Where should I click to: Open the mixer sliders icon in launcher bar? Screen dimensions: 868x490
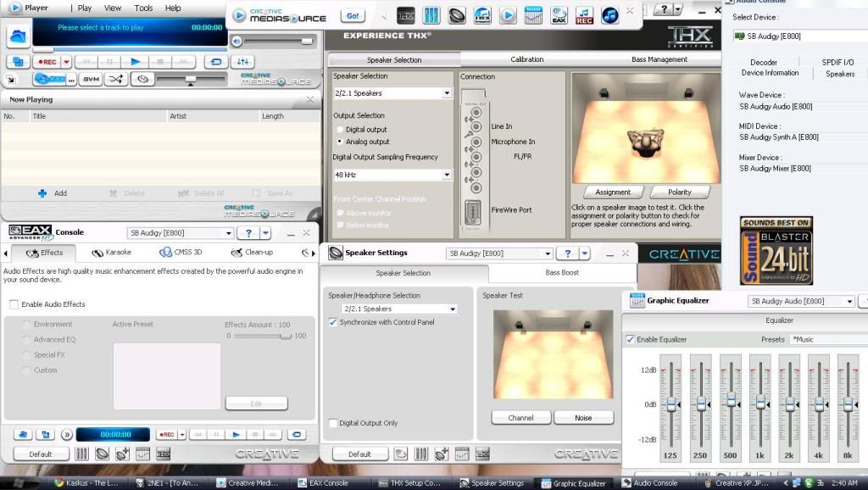[x=431, y=15]
